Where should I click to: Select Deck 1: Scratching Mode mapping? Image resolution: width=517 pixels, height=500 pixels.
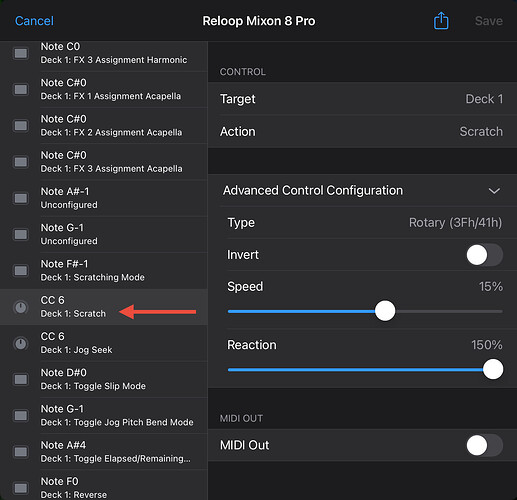click(104, 271)
